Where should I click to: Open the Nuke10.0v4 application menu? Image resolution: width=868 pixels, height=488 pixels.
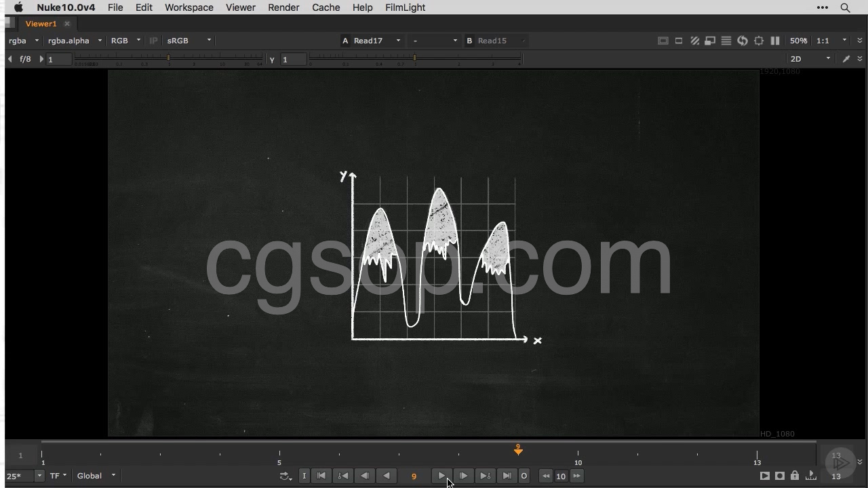coord(66,7)
